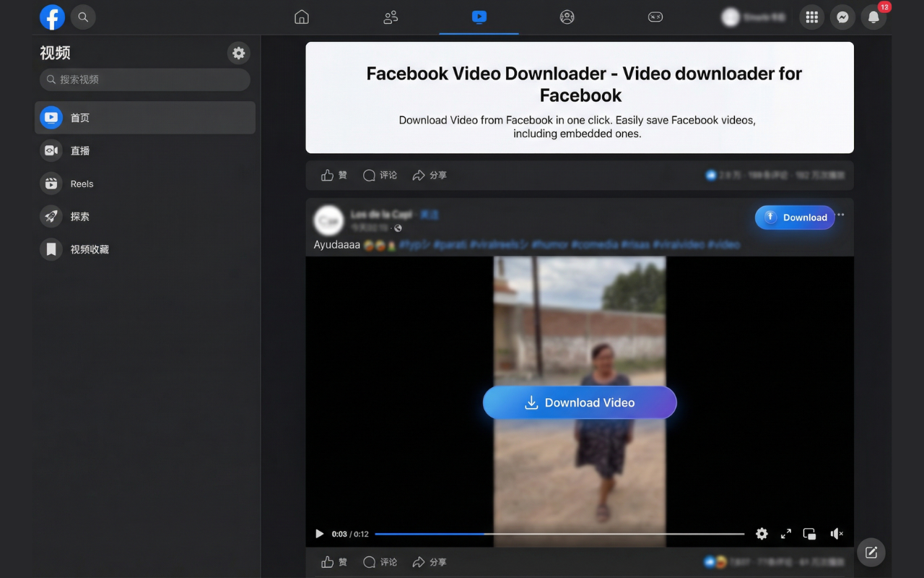924x578 pixels.
Task: Play the video with the play button
Action: [319, 534]
